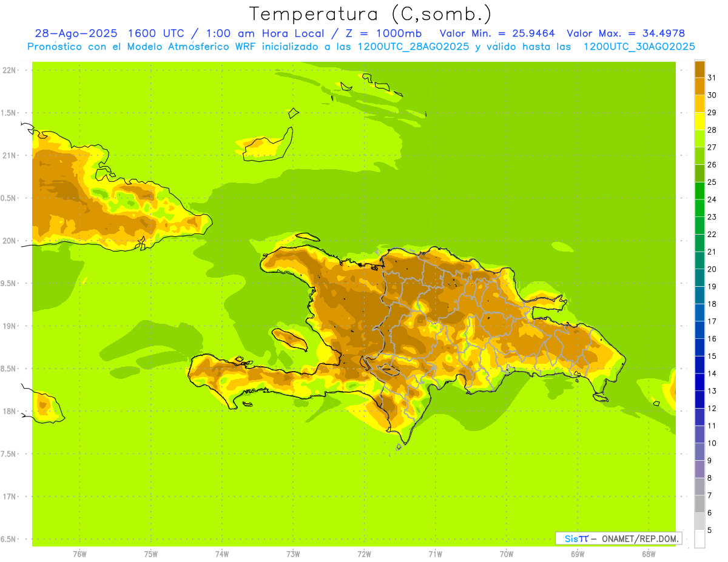
Task: Click the color scale label "18"
Action: (x=712, y=304)
